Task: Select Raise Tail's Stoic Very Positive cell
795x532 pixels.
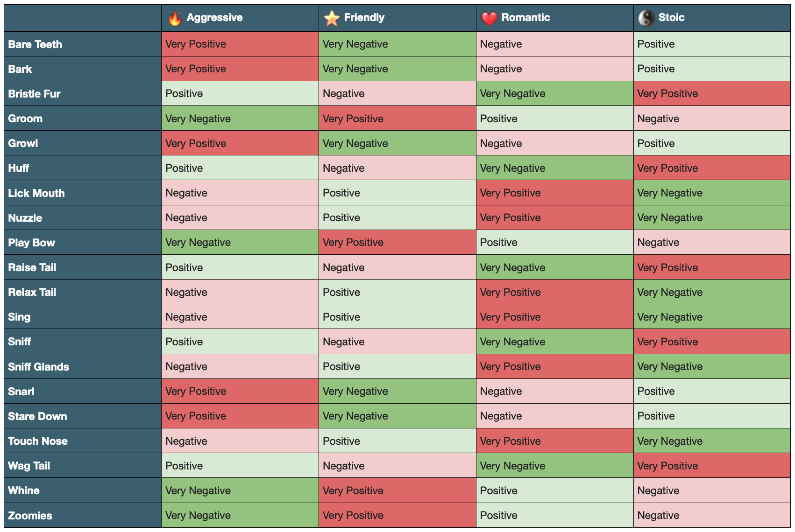Action: pyautogui.click(x=712, y=267)
